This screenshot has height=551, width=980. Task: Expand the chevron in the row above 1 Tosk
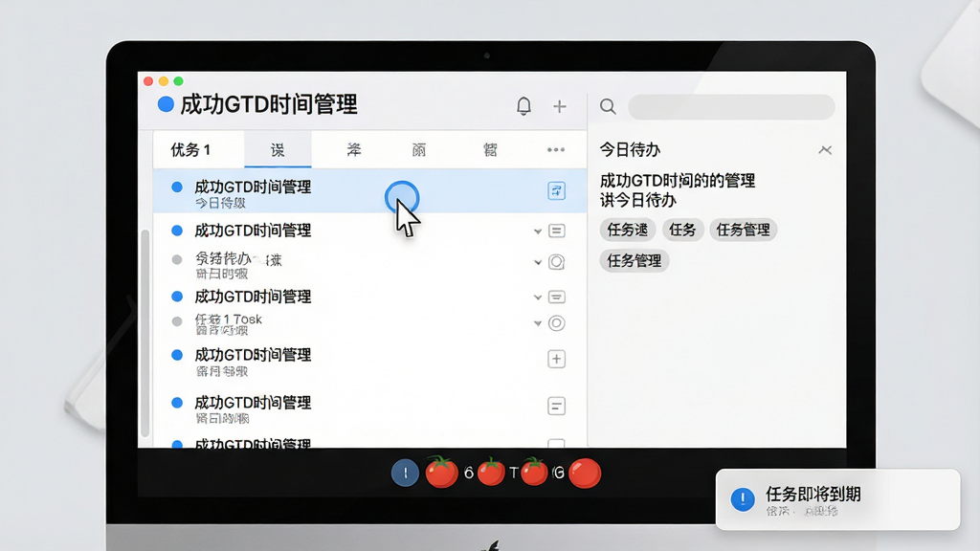538,298
